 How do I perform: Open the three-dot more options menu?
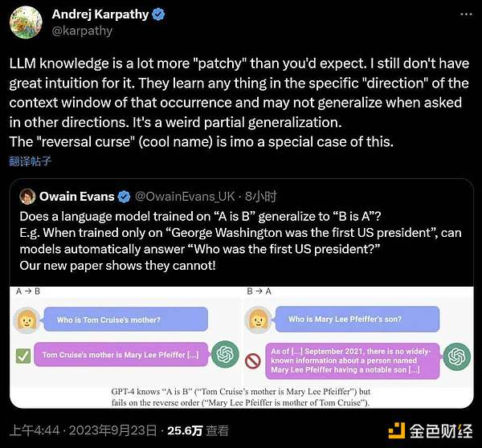pos(466,14)
